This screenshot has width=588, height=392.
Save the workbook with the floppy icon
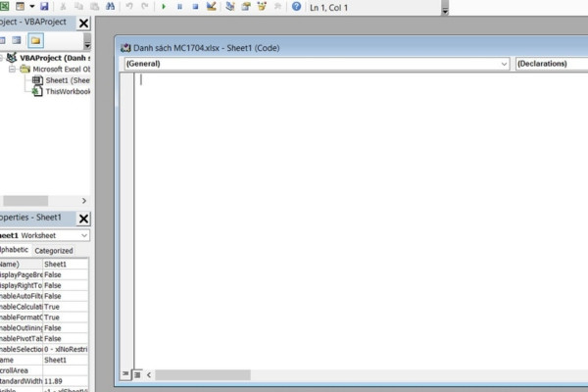click(x=44, y=6)
